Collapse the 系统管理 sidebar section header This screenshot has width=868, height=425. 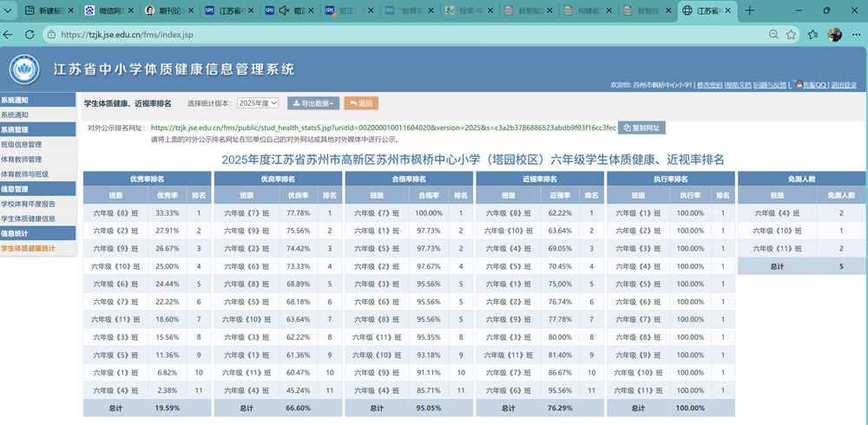37,129
